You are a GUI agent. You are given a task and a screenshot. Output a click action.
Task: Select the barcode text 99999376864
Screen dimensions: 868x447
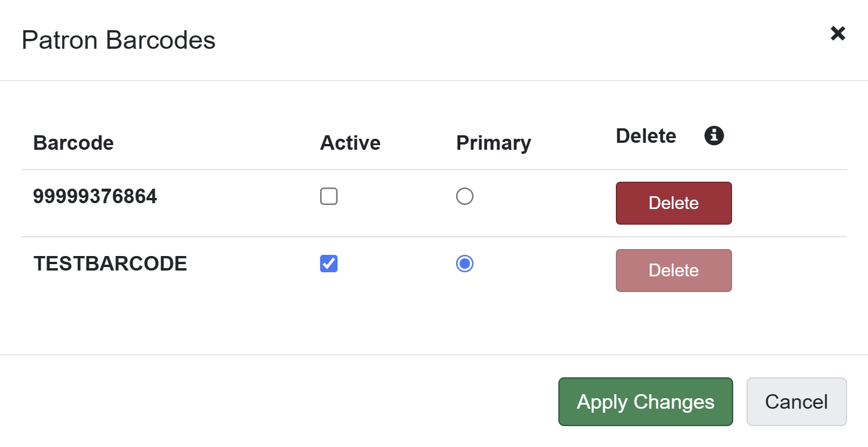[x=95, y=196]
